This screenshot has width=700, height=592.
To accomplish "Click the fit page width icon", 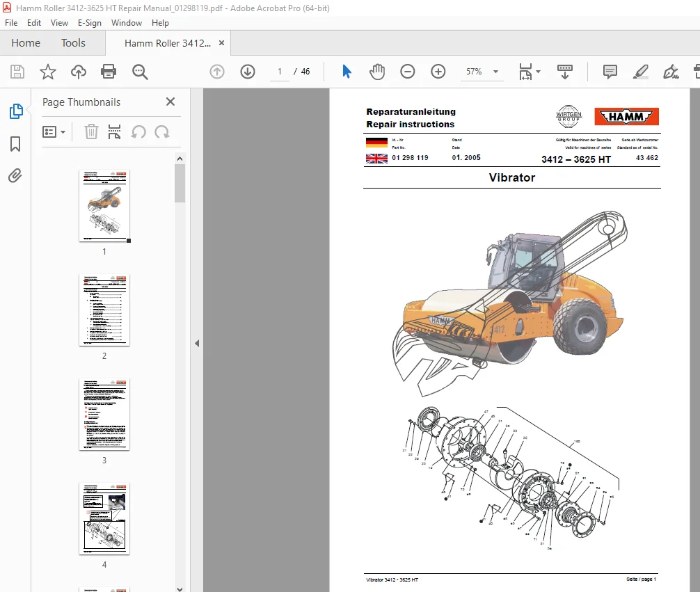I will pos(525,72).
